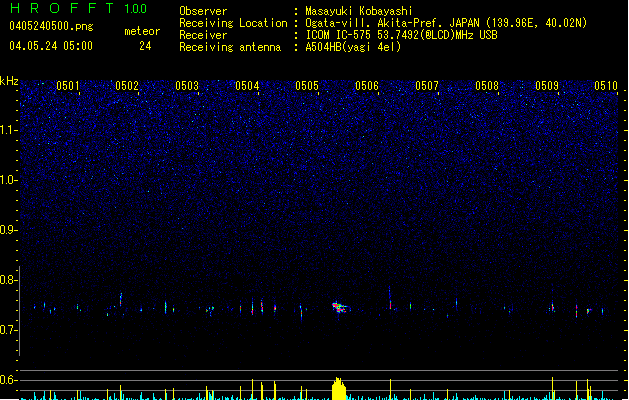The width and height of the screenshot is (629, 400).
Task: Click the 0508 time marker
Action: tap(487, 86)
